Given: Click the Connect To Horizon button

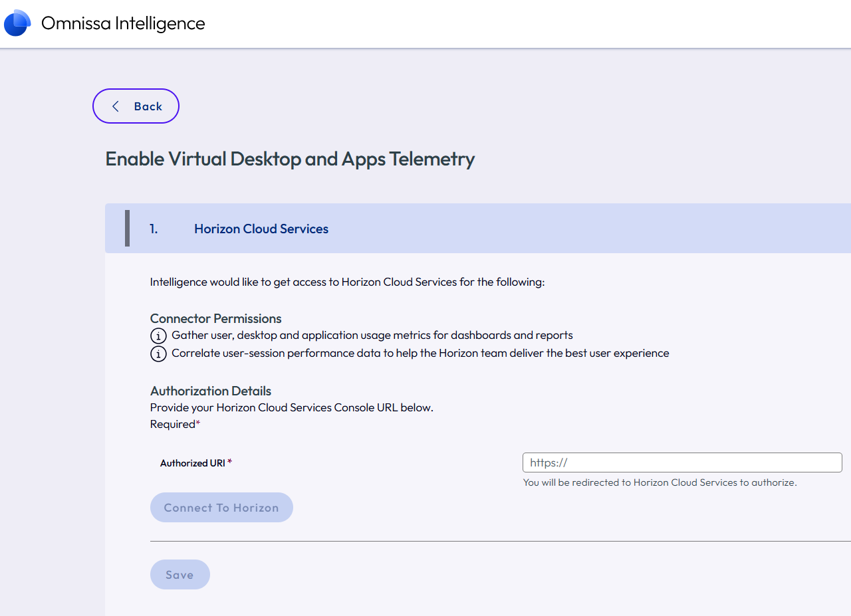Looking at the screenshot, I should pyautogui.click(x=221, y=508).
